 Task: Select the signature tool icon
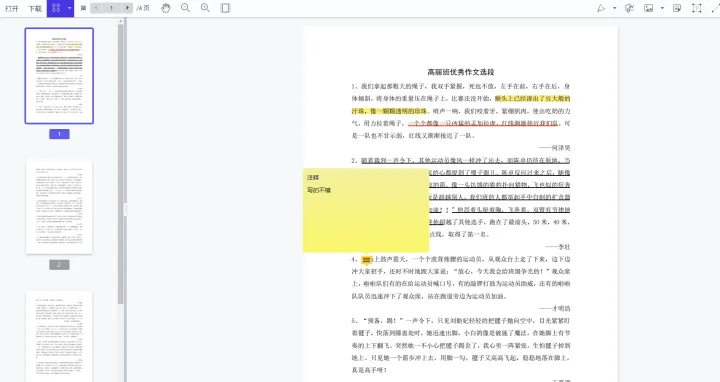coord(629,8)
